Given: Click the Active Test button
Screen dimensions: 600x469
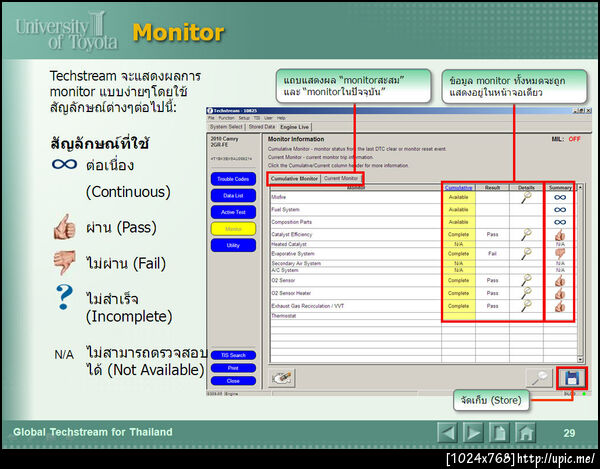Looking at the screenshot, I should 233,212.
